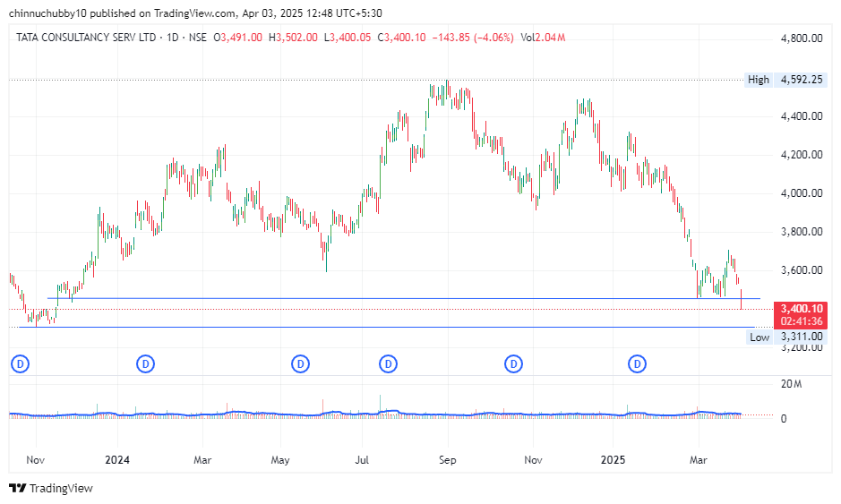Click the 4,200.00 price axis label
This screenshot has height=504, width=841.
tap(802, 155)
